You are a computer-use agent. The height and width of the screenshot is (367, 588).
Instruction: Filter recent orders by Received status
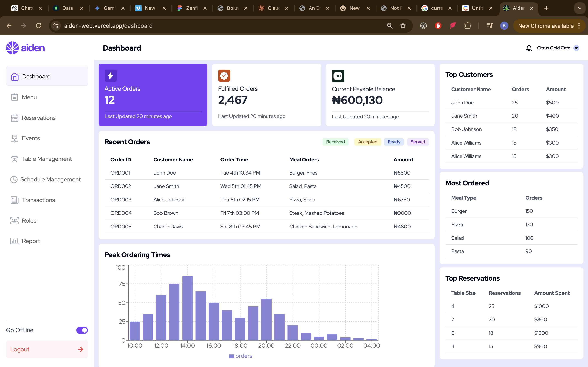tap(335, 142)
